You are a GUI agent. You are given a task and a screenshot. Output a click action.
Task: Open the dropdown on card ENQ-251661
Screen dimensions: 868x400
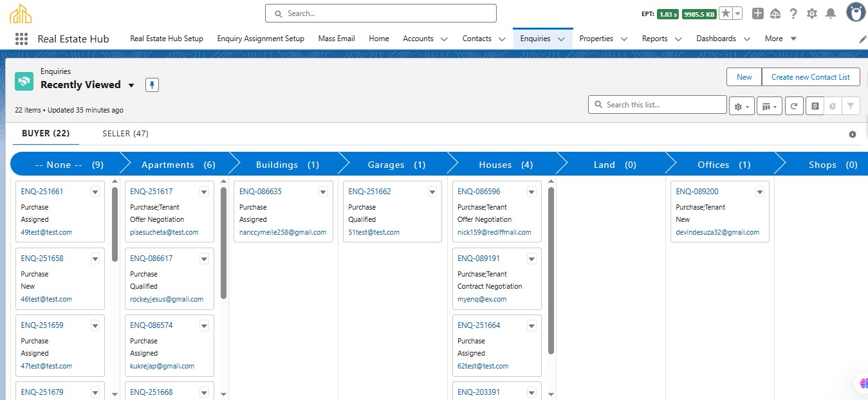point(95,192)
